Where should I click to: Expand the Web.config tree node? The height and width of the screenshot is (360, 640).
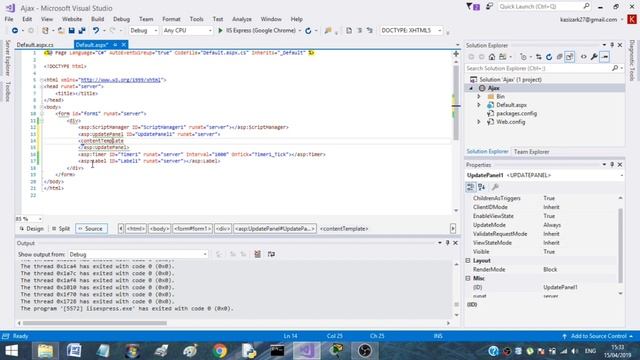coord(479,122)
